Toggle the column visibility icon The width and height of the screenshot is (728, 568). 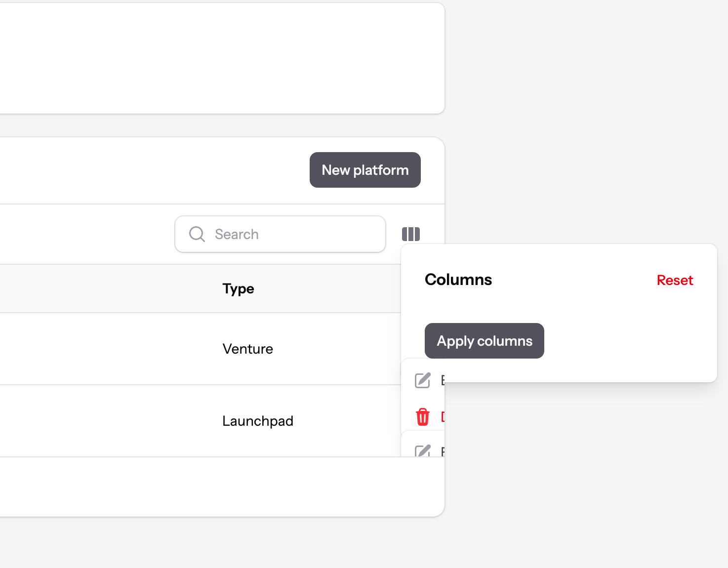coord(411,234)
